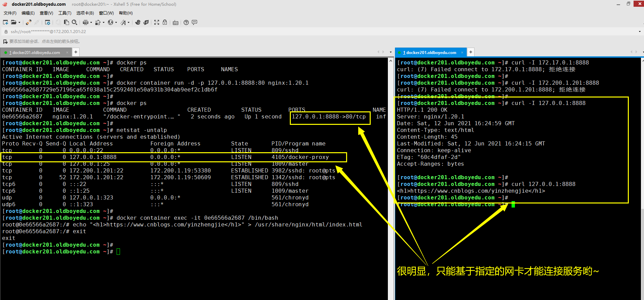Close the right docker201.oldboyedu.com tab

pos(462,52)
